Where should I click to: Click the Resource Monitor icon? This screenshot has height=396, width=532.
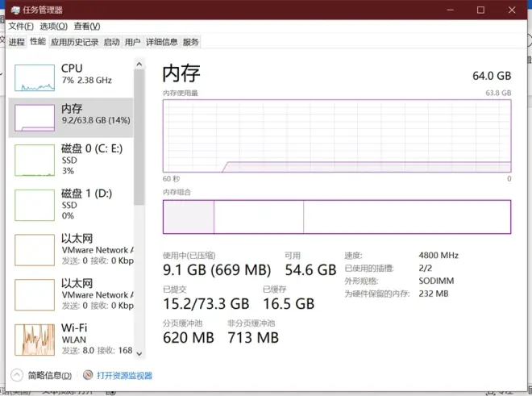click(88, 376)
